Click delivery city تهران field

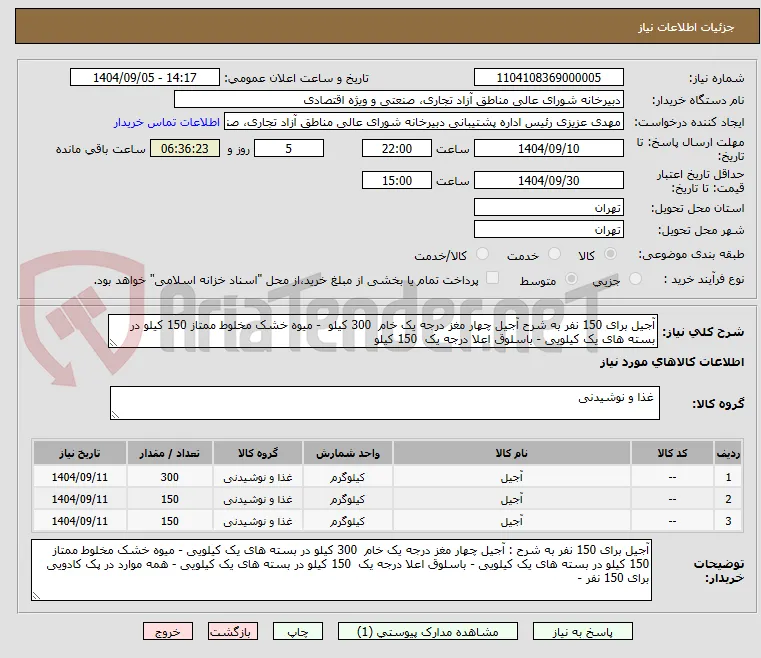[x=548, y=230]
